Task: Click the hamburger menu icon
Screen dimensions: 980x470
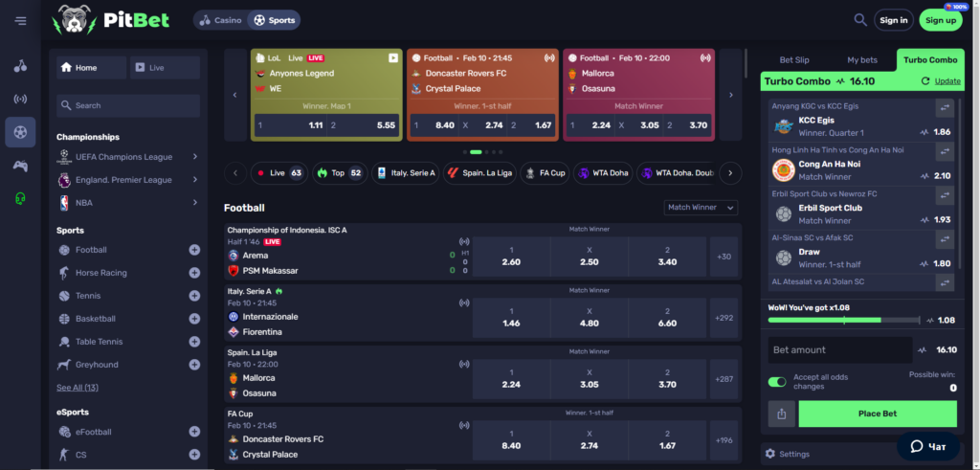Action: coord(20,20)
